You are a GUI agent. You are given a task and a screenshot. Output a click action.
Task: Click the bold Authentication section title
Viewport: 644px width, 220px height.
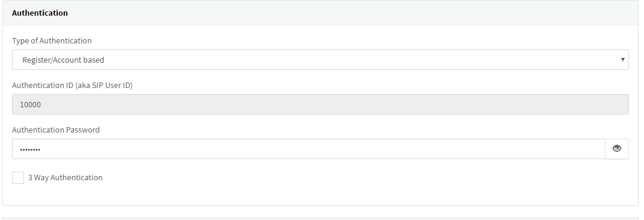pos(40,13)
